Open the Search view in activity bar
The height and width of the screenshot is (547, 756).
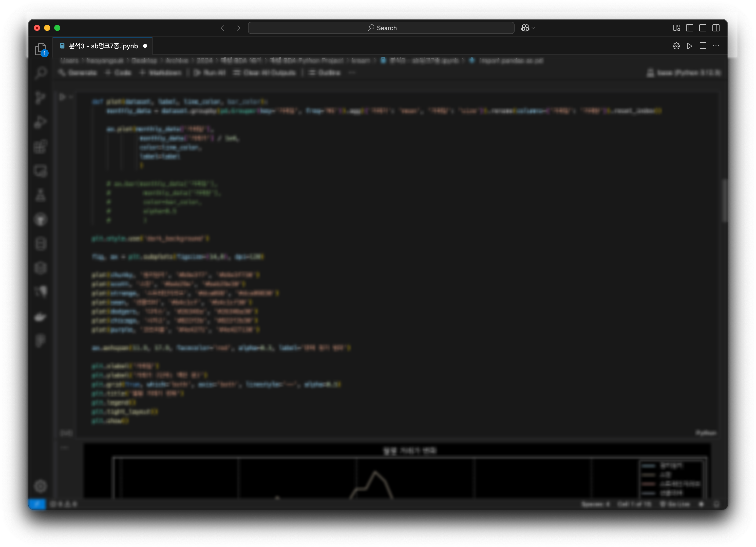pyautogui.click(x=40, y=73)
